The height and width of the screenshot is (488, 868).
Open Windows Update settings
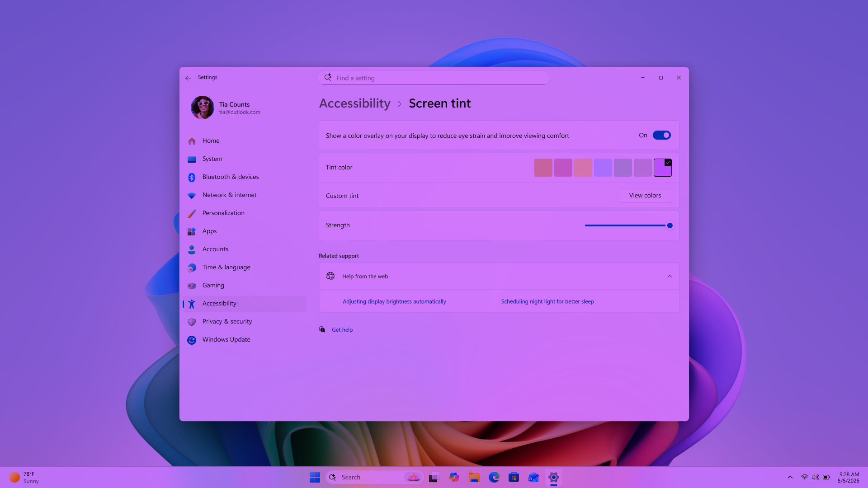(244, 340)
